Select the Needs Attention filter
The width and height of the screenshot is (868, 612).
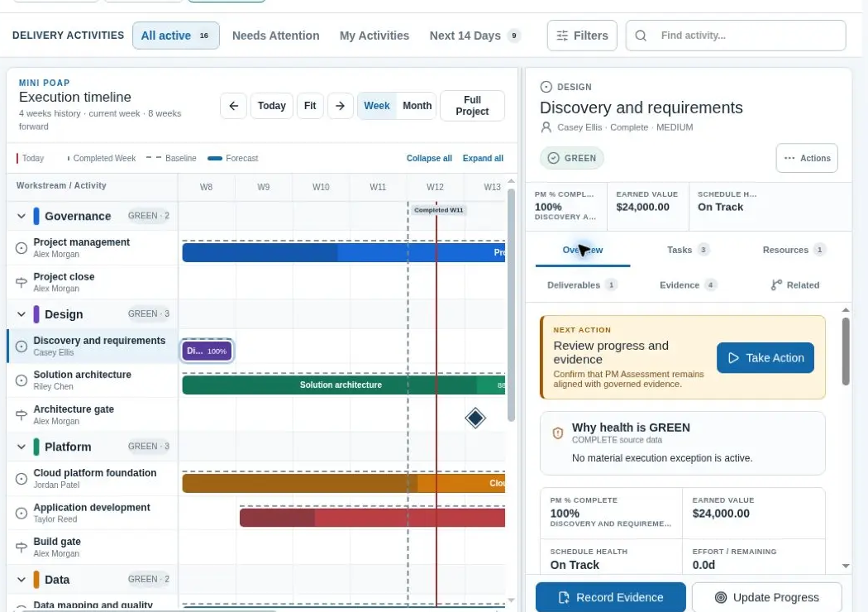coord(275,36)
